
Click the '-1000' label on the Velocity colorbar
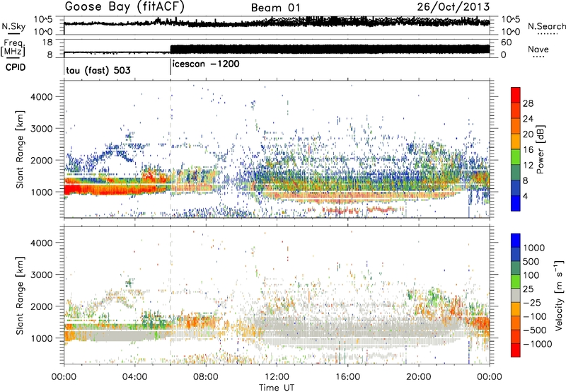coord(538,344)
